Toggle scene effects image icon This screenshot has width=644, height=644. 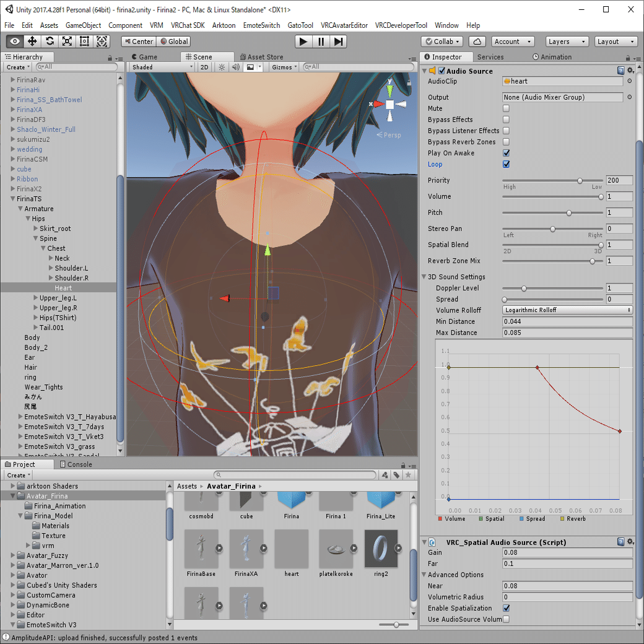tap(250, 67)
